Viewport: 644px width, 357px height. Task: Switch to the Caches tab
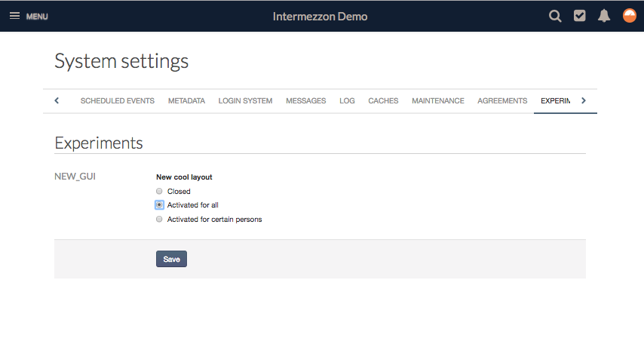point(383,101)
